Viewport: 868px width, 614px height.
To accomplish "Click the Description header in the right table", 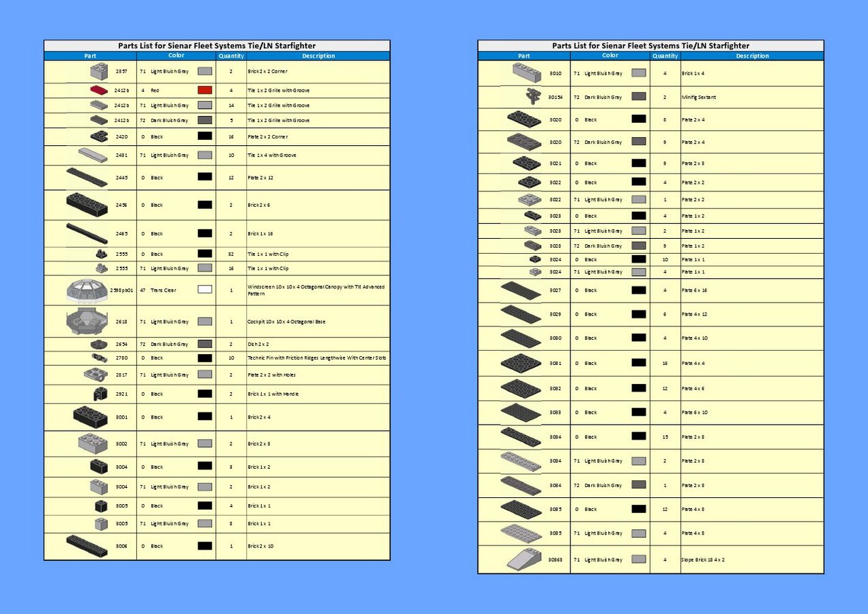I will [753, 56].
